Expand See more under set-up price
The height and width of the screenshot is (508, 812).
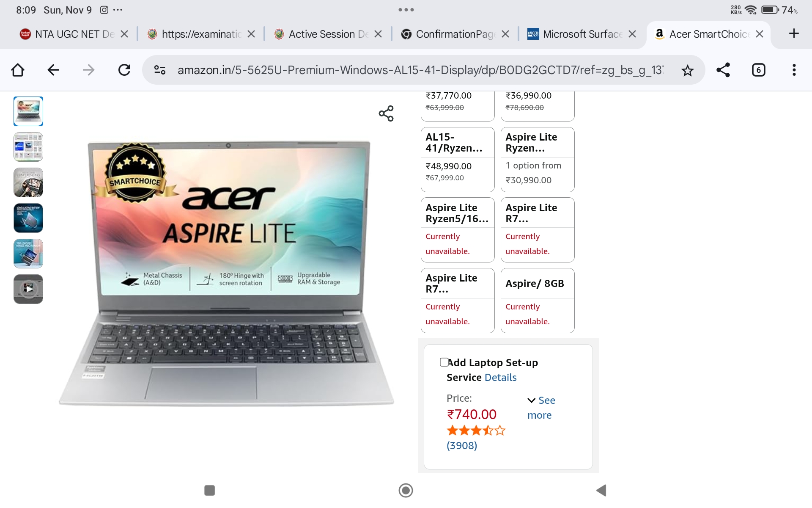coord(541,408)
